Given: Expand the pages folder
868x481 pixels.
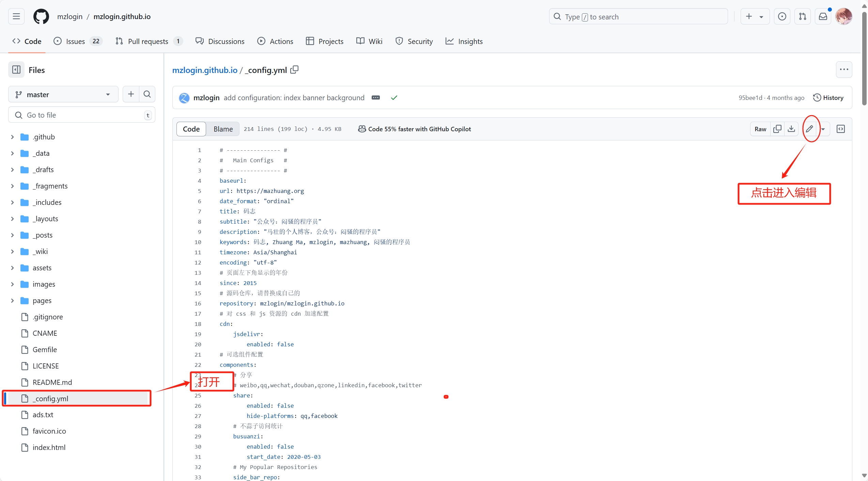Looking at the screenshot, I should [12, 301].
